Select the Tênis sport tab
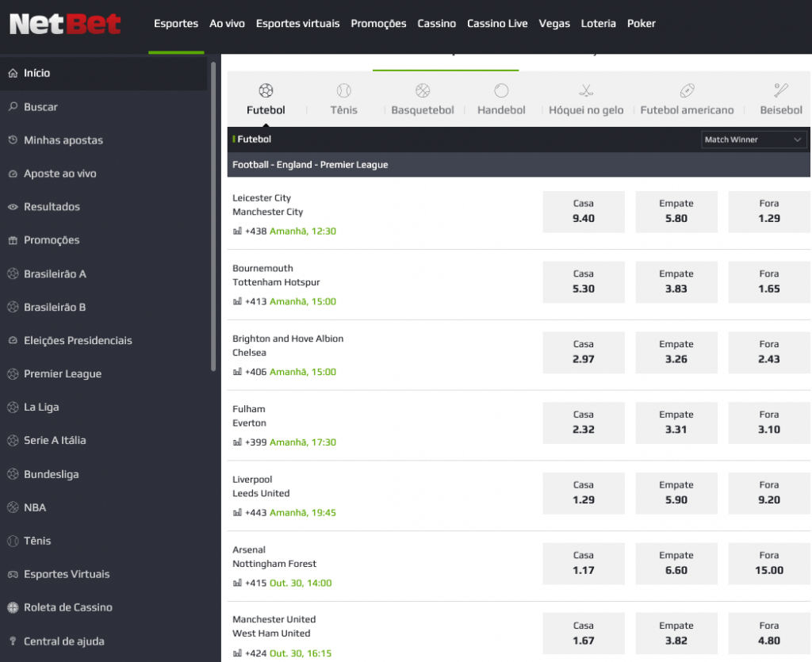The image size is (812, 662). click(344, 99)
